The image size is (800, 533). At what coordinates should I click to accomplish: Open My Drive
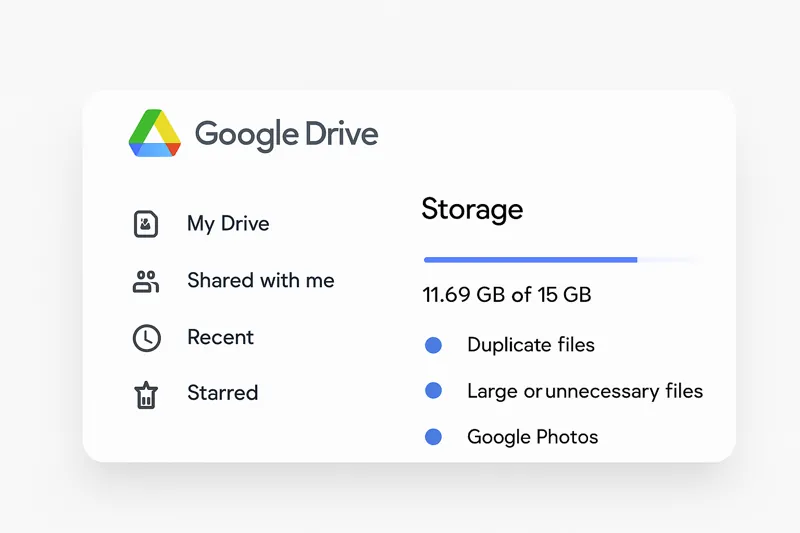pos(228,224)
